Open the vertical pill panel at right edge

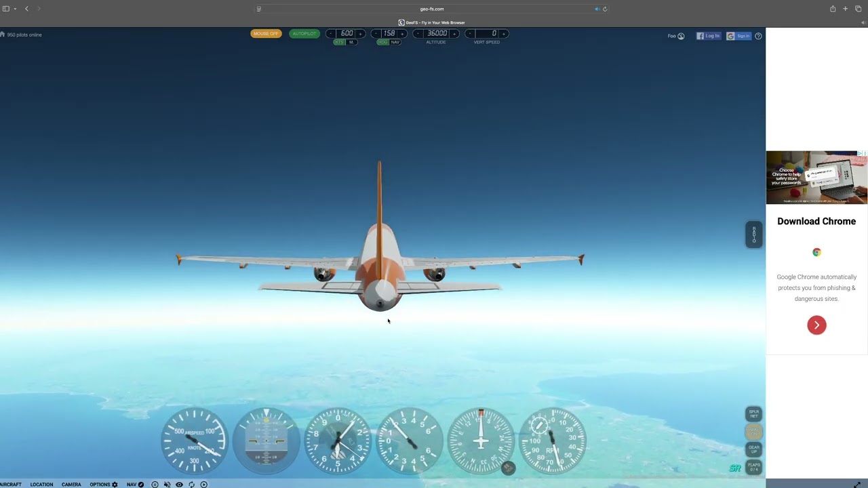pos(753,235)
